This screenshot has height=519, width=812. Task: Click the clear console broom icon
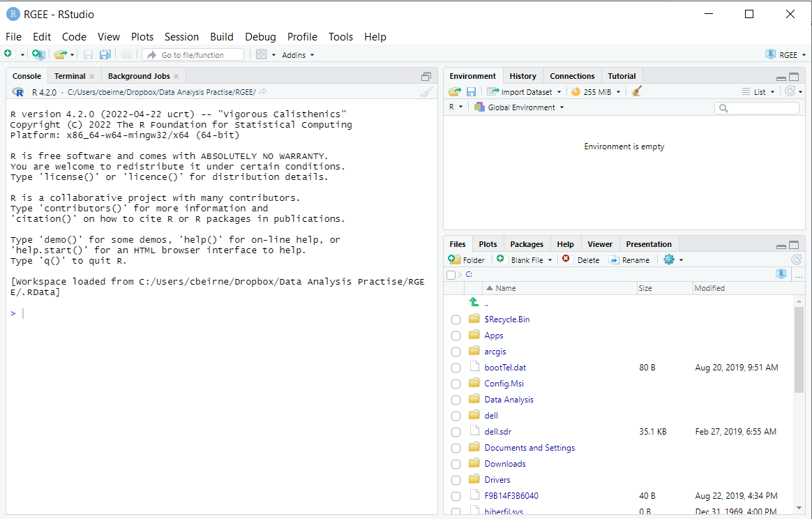point(426,92)
